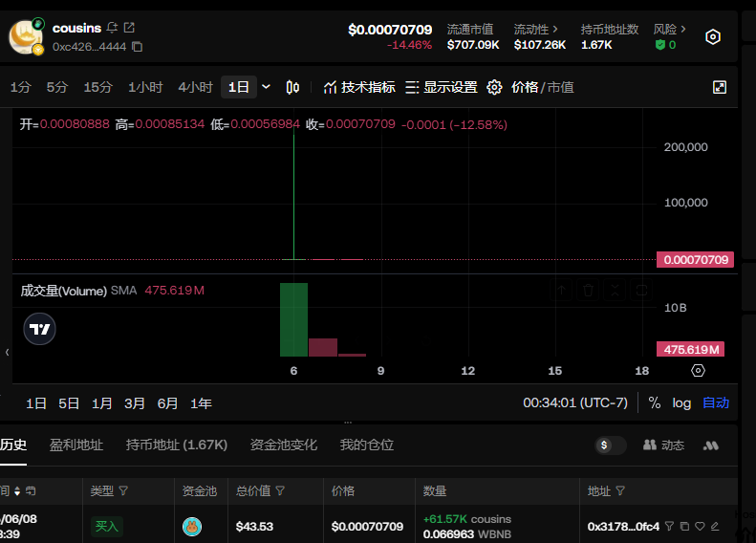756x543 pixels.
Task: Set chart range to 6月
Action: click(168, 403)
